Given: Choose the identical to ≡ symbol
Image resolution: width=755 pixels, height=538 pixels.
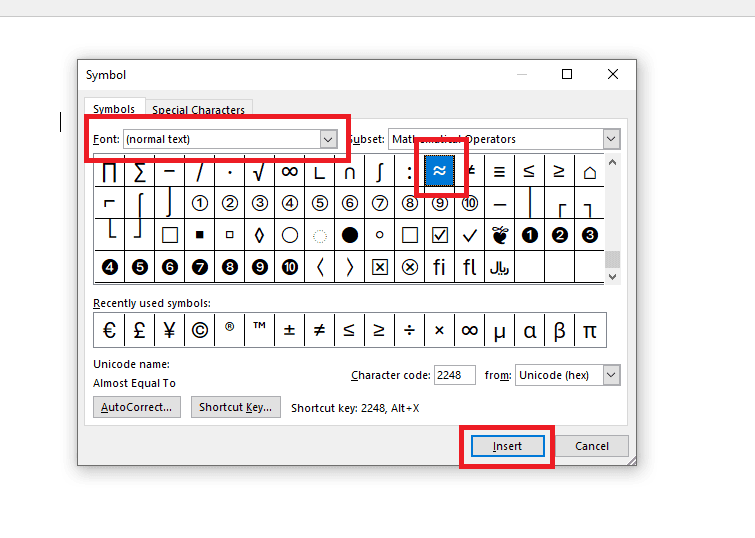Looking at the screenshot, I should [x=499, y=171].
